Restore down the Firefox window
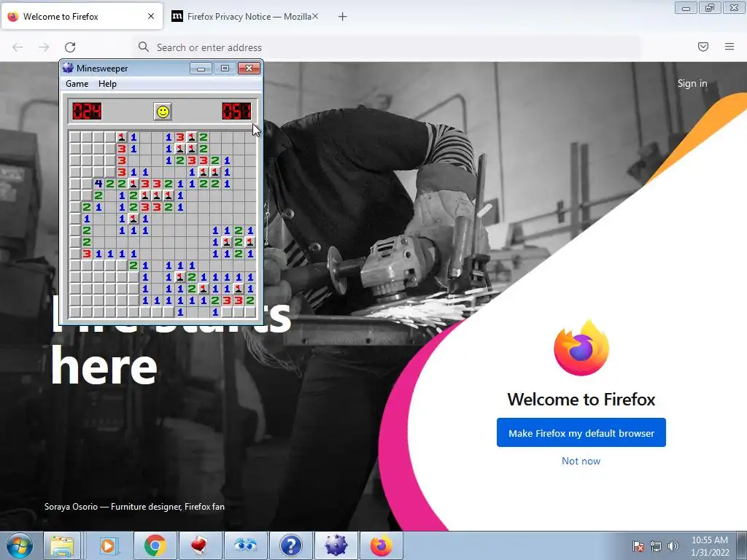Viewport: 747px width, 560px height. [710, 8]
